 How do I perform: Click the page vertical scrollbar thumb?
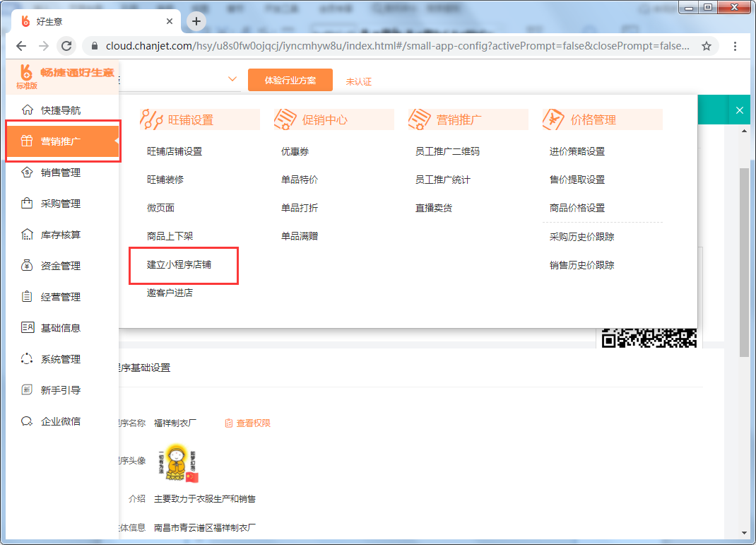point(744,262)
